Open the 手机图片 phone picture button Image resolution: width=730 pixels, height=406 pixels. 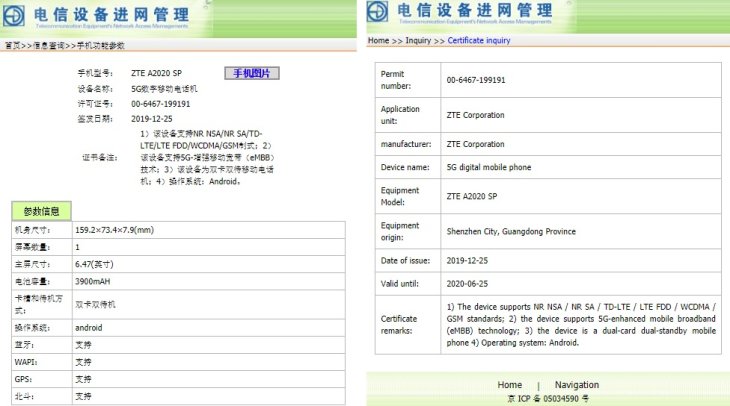(x=252, y=73)
